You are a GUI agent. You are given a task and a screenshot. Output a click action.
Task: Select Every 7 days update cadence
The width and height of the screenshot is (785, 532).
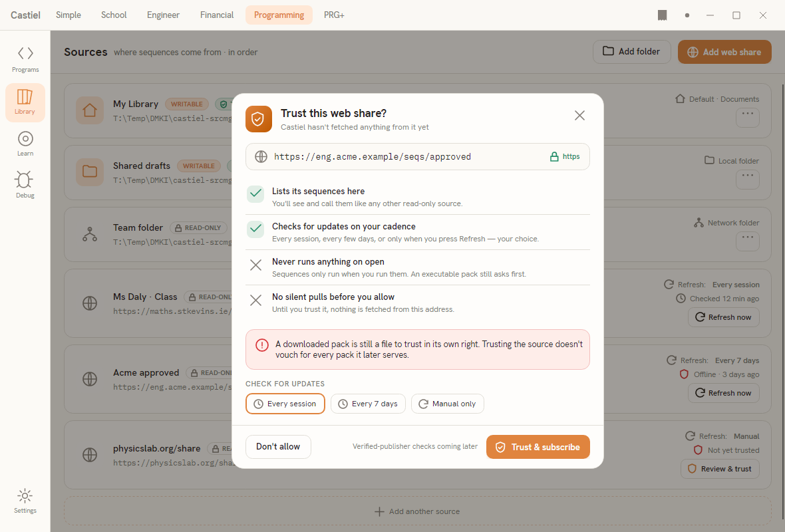pos(368,404)
